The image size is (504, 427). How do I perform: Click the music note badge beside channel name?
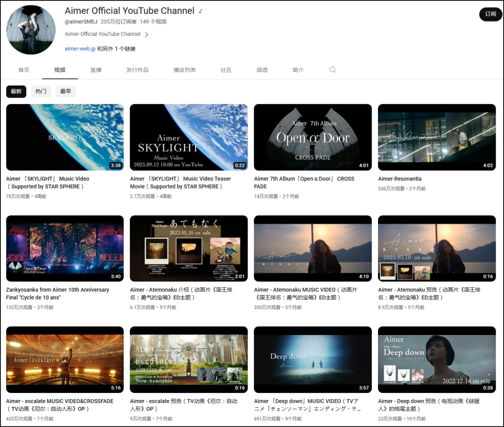tap(201, 11)
